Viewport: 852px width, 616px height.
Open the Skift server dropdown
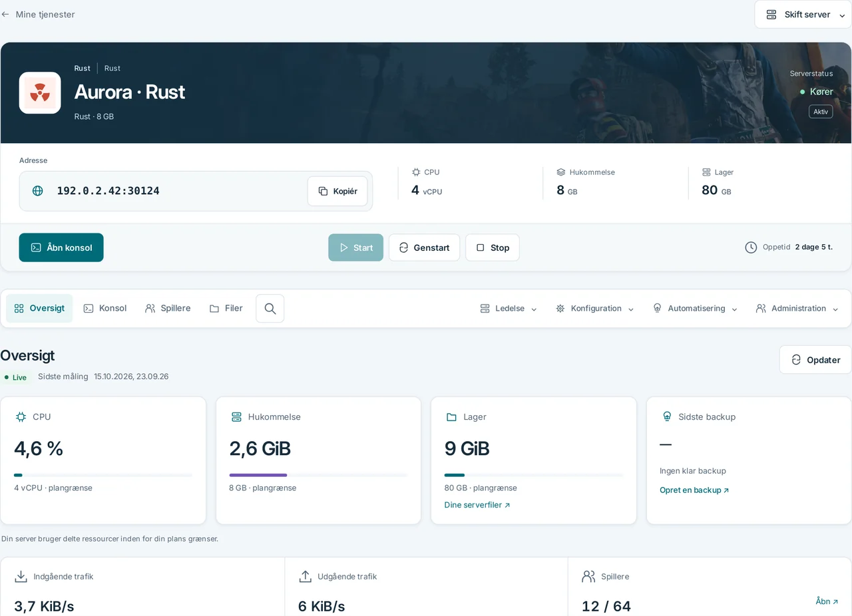803,15
